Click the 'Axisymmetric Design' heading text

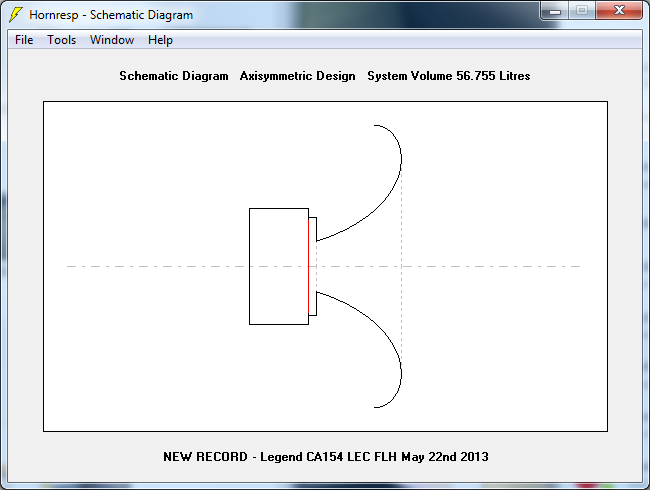pyautogui.click(x=297, y=76)
